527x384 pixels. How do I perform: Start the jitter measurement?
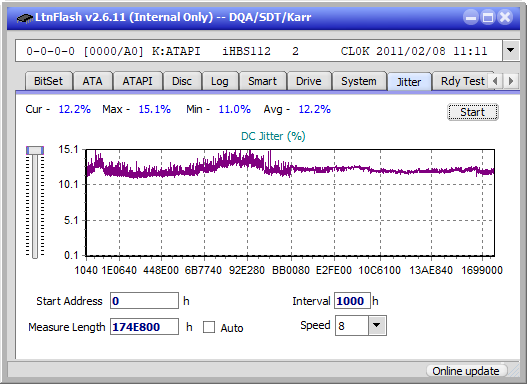pos(473,112)
